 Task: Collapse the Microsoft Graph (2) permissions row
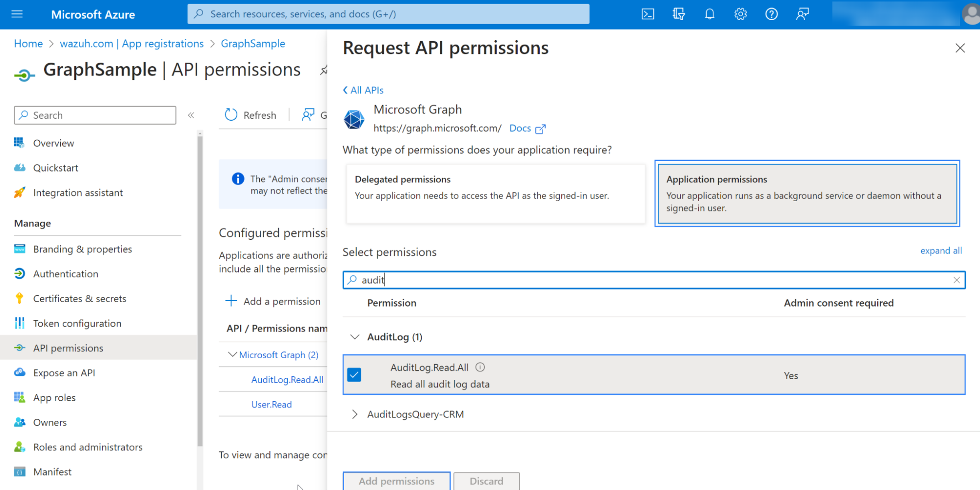(232, 355)
